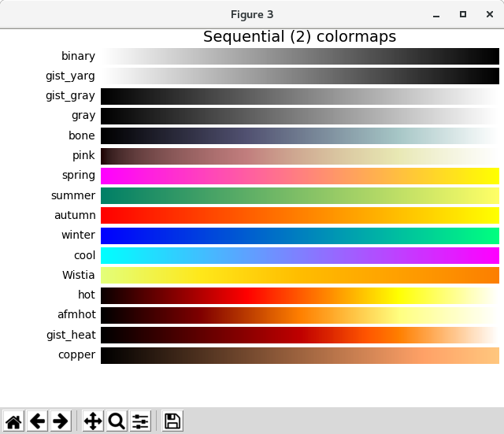Click the 'gray' row label

click(x=83, y=116)
